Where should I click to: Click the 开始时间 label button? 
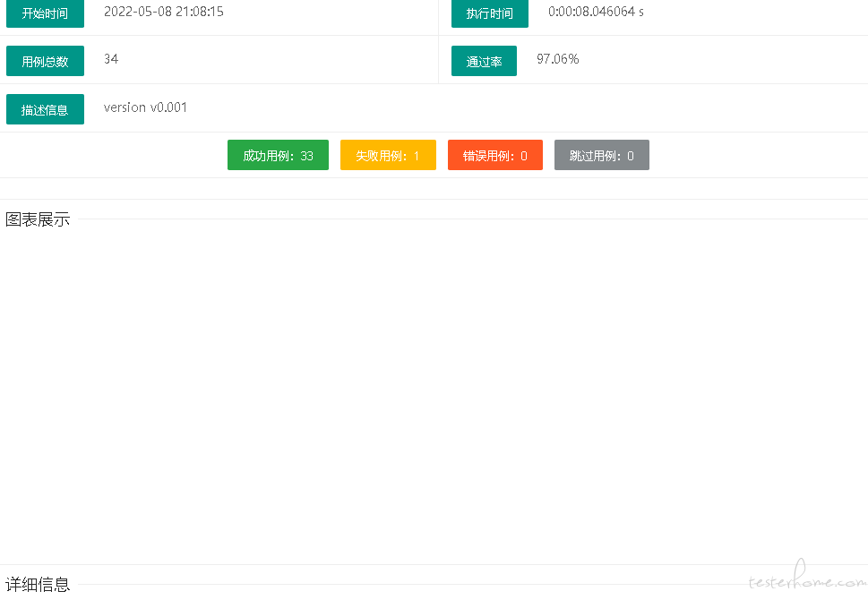click(45, 13)
